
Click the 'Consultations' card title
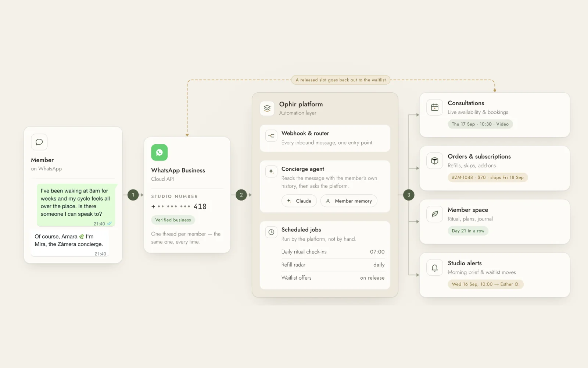pyautogui.click(x=466, y=103)
